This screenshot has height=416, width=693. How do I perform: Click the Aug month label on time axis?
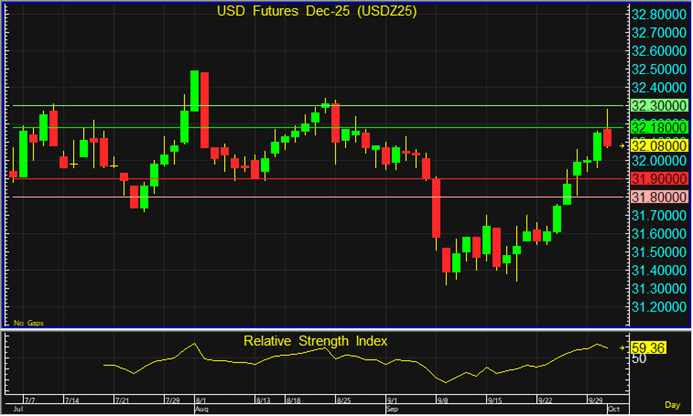tap(201, 410)
